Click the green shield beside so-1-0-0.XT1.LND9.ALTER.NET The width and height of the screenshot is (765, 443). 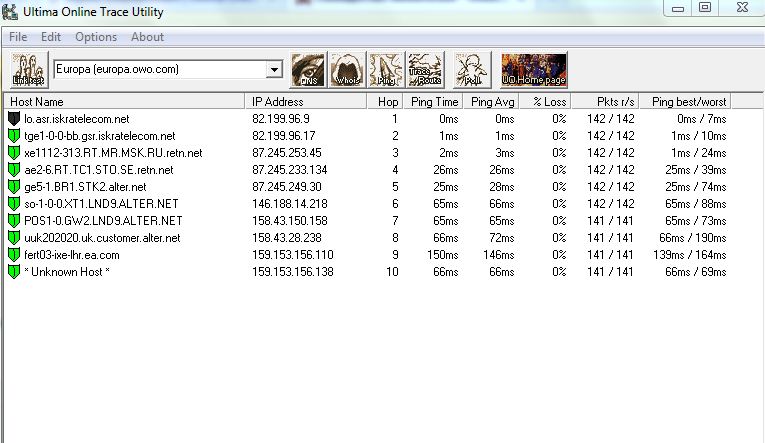click(14, 204)
